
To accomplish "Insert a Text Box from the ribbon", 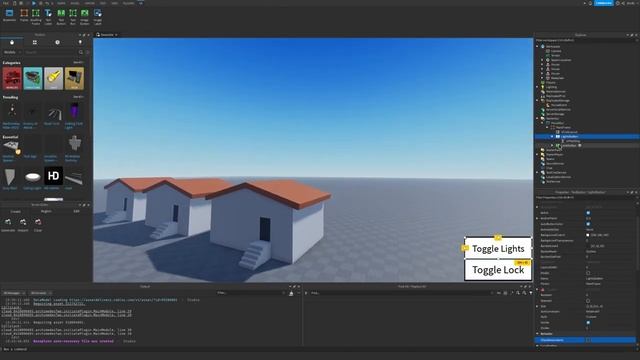I will pyautogui.click(x=73, y=16).
